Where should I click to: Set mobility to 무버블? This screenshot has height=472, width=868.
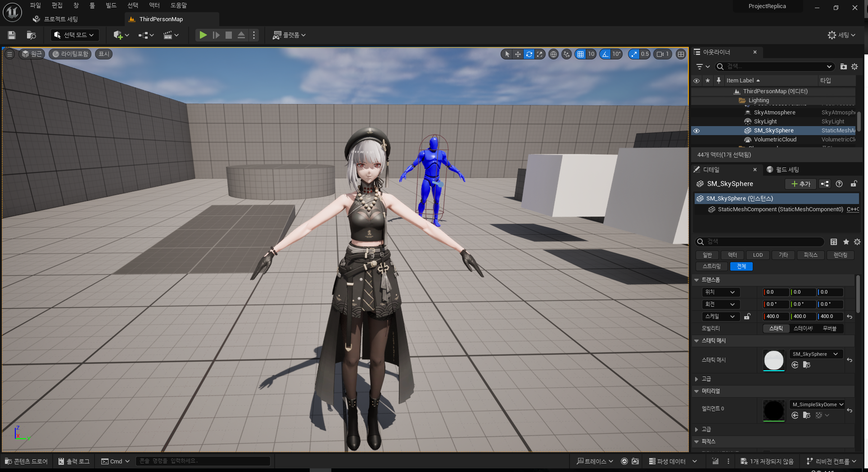click(x=829, y=329)
